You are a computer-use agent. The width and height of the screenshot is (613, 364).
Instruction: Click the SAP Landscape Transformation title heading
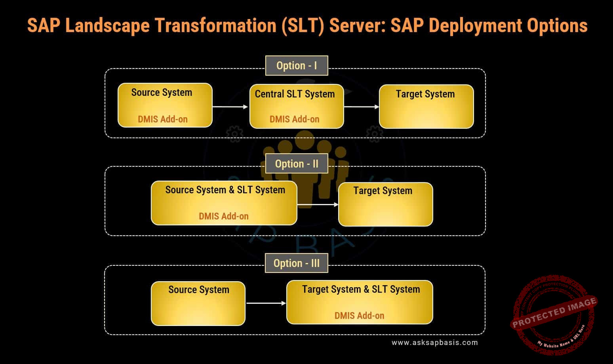tap(307, 25)
